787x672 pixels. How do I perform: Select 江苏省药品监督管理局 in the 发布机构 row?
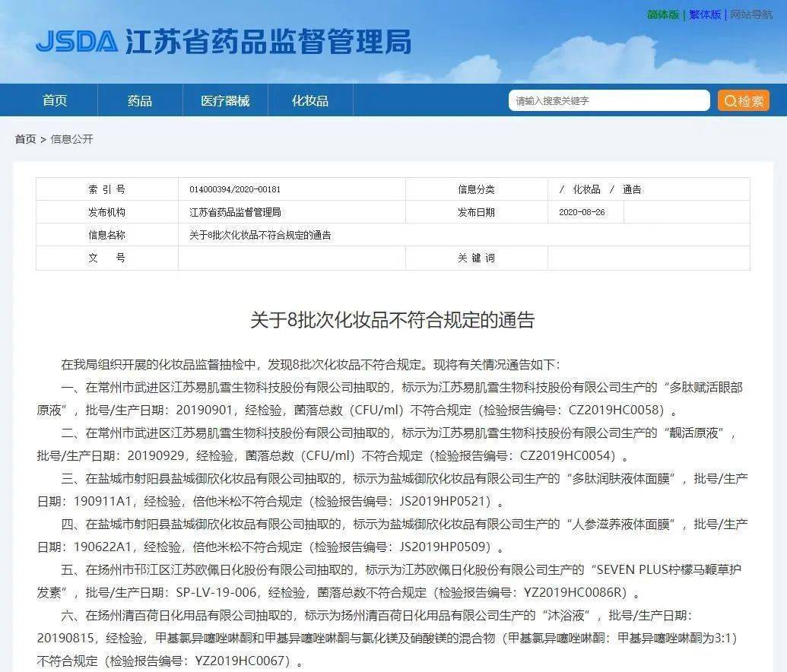[235, 212]
